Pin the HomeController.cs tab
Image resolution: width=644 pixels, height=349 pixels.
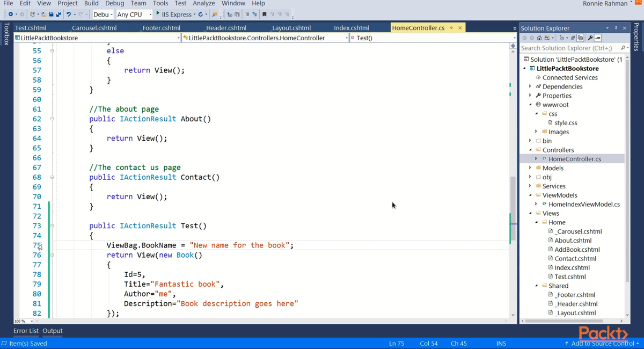(452, 28)
